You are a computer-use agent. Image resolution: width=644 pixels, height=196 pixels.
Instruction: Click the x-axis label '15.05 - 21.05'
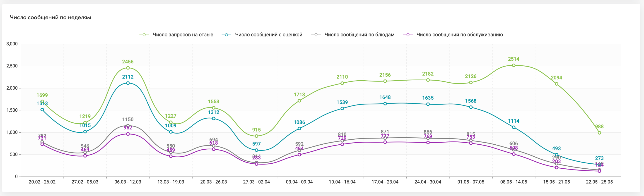[557, 182]
